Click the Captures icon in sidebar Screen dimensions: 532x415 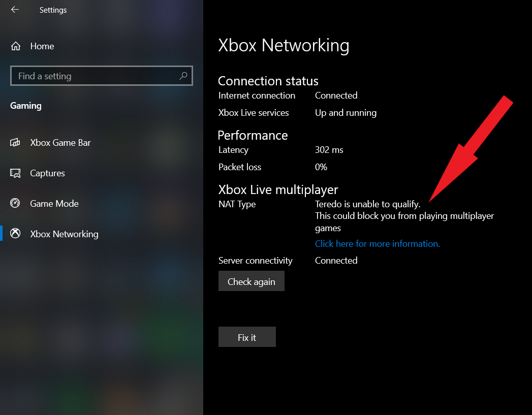pos(15,173)
